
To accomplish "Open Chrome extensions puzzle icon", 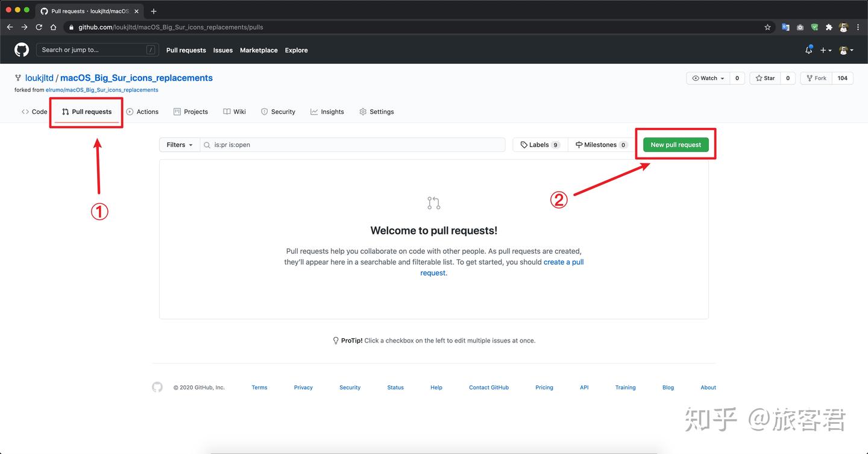I will 829,27.
